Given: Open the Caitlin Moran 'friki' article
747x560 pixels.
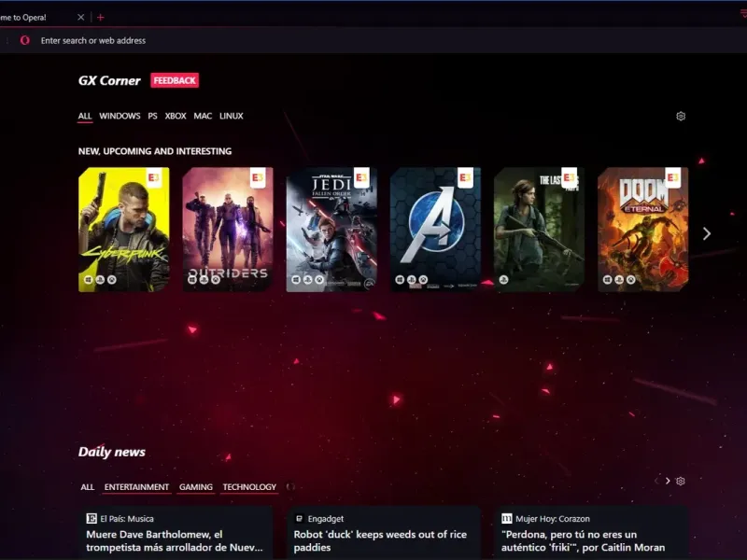Looking at the screenshot, I should click(583, 541).
